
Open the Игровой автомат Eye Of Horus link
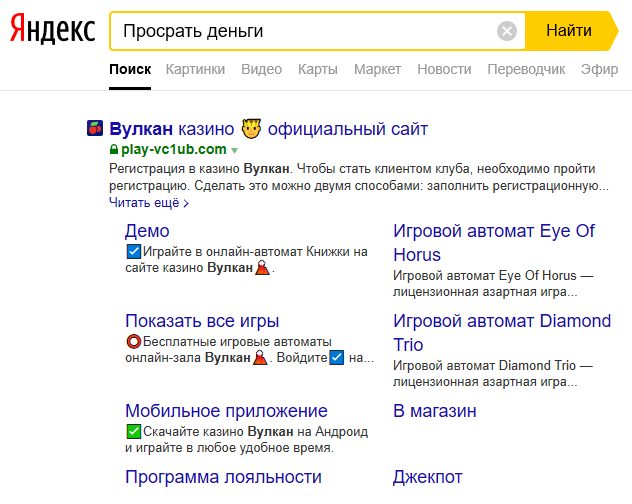(494, 243)
